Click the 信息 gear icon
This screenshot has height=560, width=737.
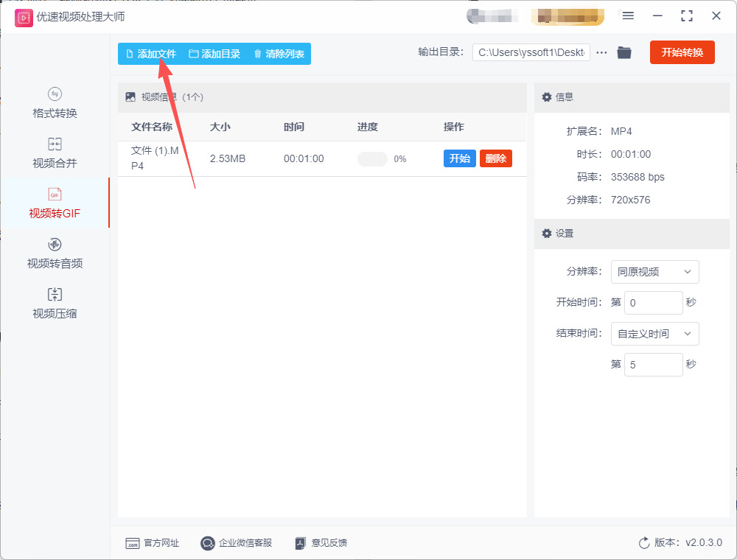(547, 97)
